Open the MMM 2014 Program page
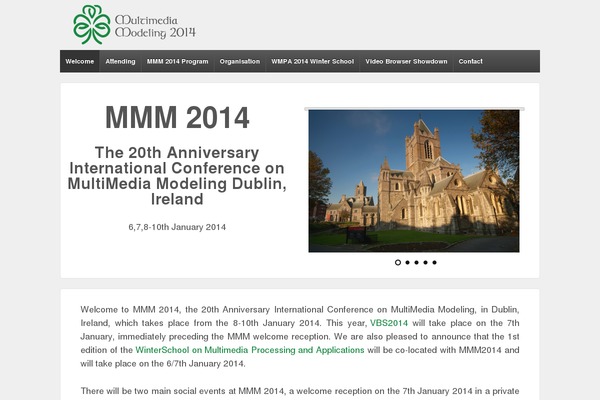The height and width of the screenshot is (400, 600). [x=177, y=62]
